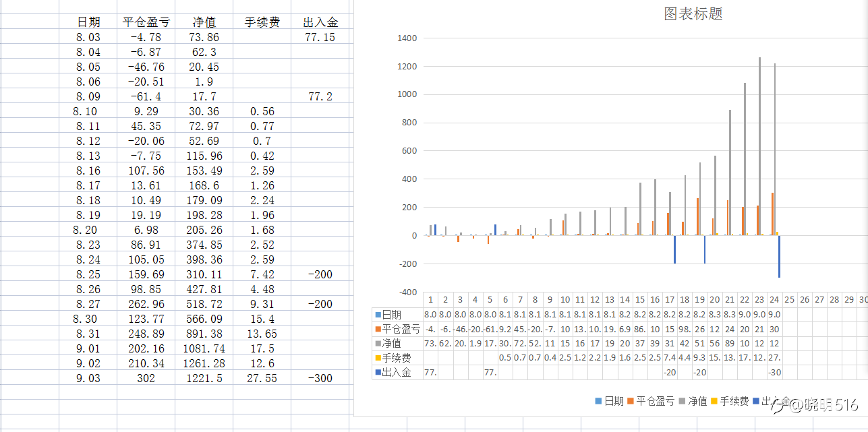Select the cell with value 179.09
This screenshot has height=432, width=868.
pyautogui.click(x=204, y=200)
